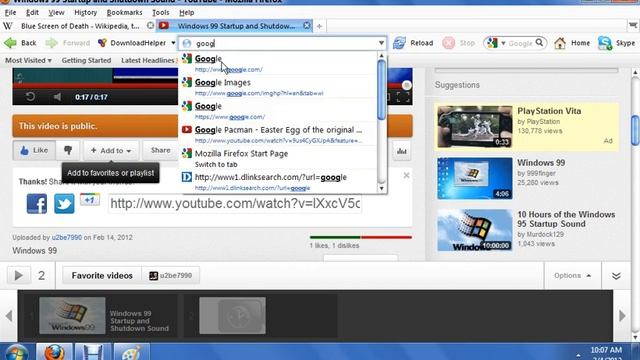The image size is (640, 360).
Task: Expand the Most Visited bookmarks dropdown
Action: 28,60
